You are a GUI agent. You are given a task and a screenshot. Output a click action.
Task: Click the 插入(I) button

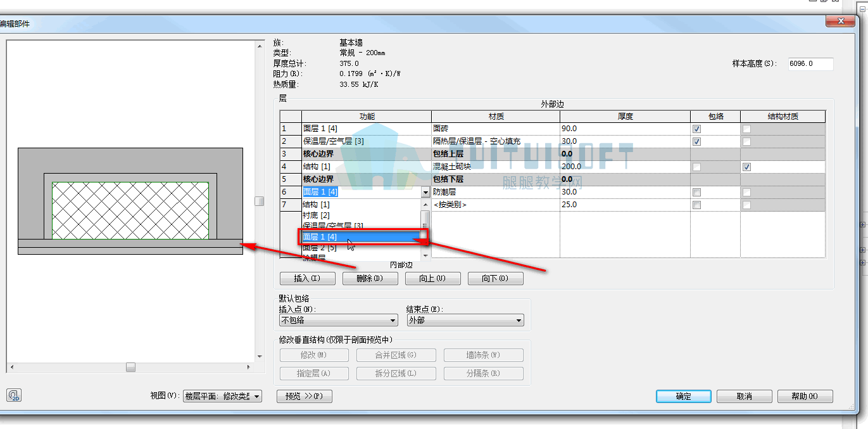[x=308, y=278]
